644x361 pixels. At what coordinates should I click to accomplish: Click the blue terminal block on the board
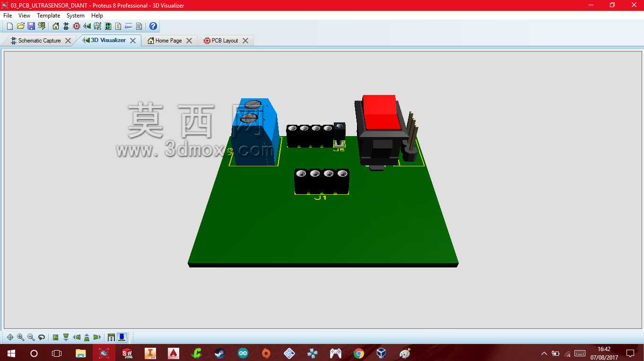pos(255,132)
